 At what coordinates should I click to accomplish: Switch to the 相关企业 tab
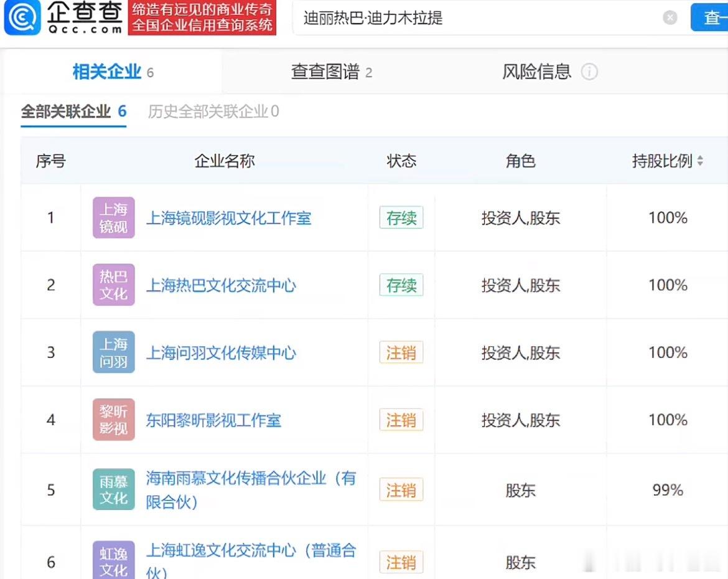(113, 72)
